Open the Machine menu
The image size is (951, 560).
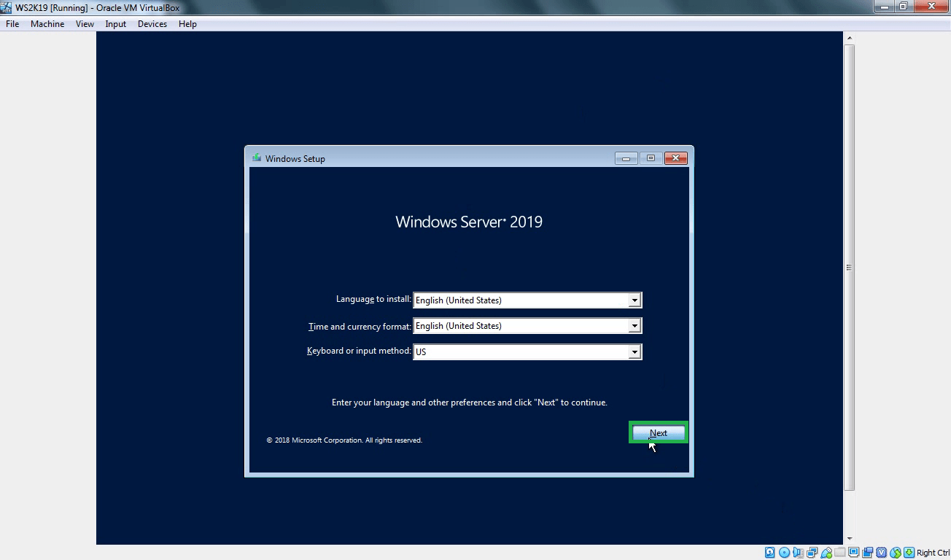point(47,24)
